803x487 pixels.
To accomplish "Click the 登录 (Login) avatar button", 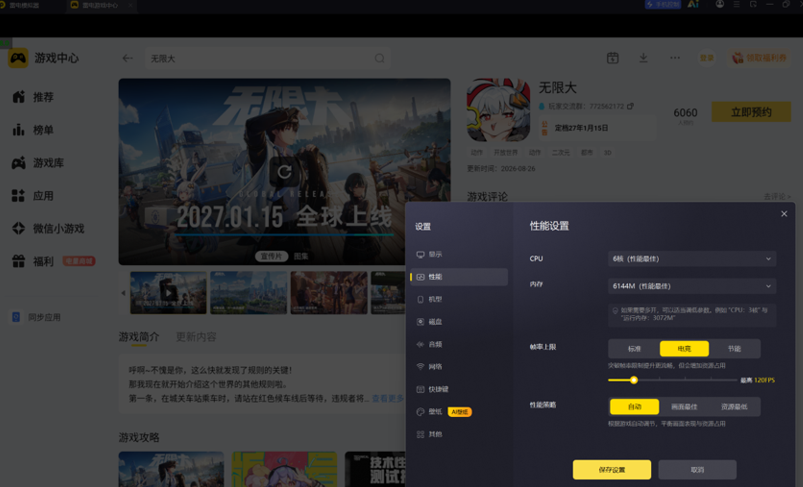I will tap(707, 58).
